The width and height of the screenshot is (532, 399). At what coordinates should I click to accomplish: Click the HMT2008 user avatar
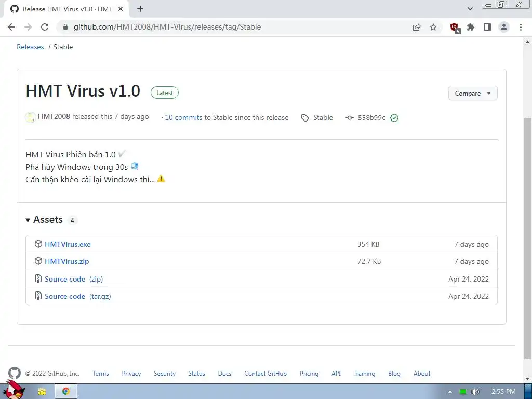[x=30, y=117]
